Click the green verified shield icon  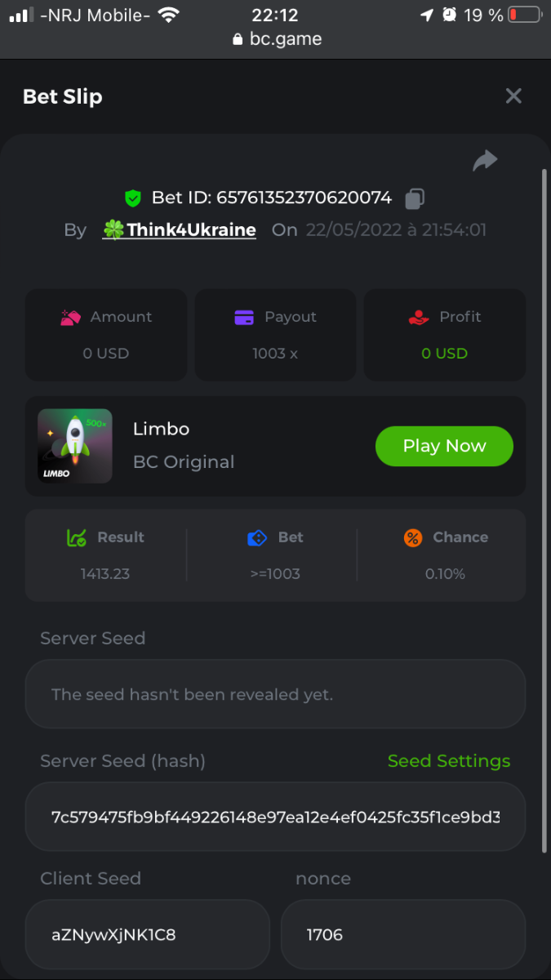coord(133,198)
